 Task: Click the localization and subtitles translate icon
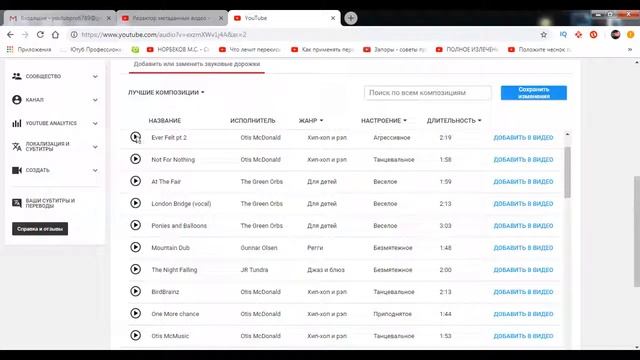(x=17, y=147)
